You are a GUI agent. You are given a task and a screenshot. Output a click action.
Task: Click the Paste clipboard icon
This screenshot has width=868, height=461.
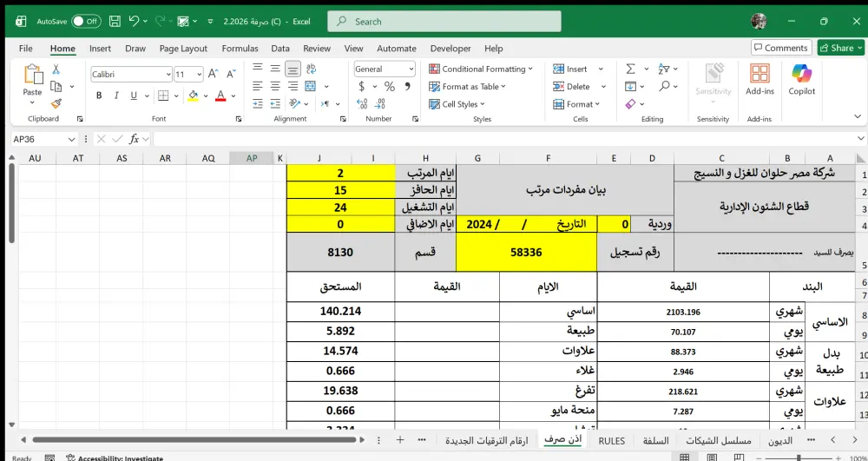click(x=32, y=75)
